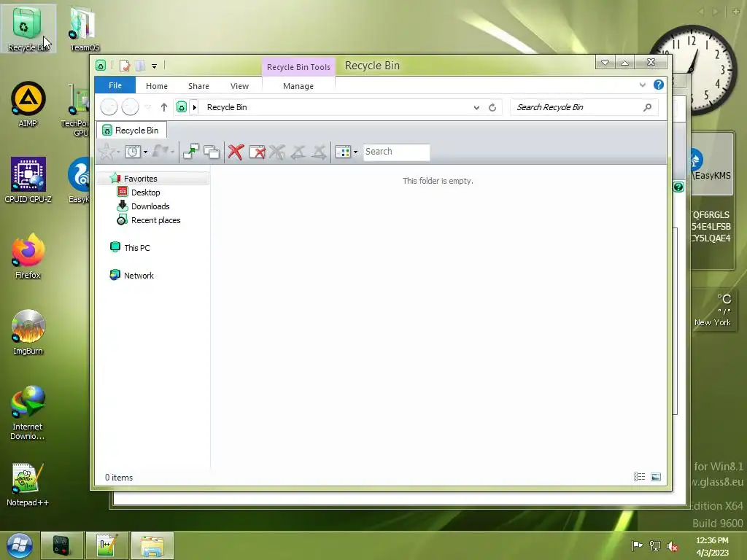Click the New York weather gadget
747x560 pixels.
coord(712,311)
